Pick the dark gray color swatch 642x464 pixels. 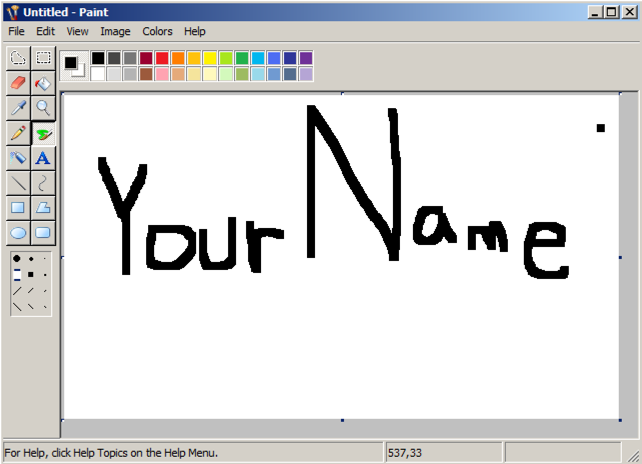(114, 58)
